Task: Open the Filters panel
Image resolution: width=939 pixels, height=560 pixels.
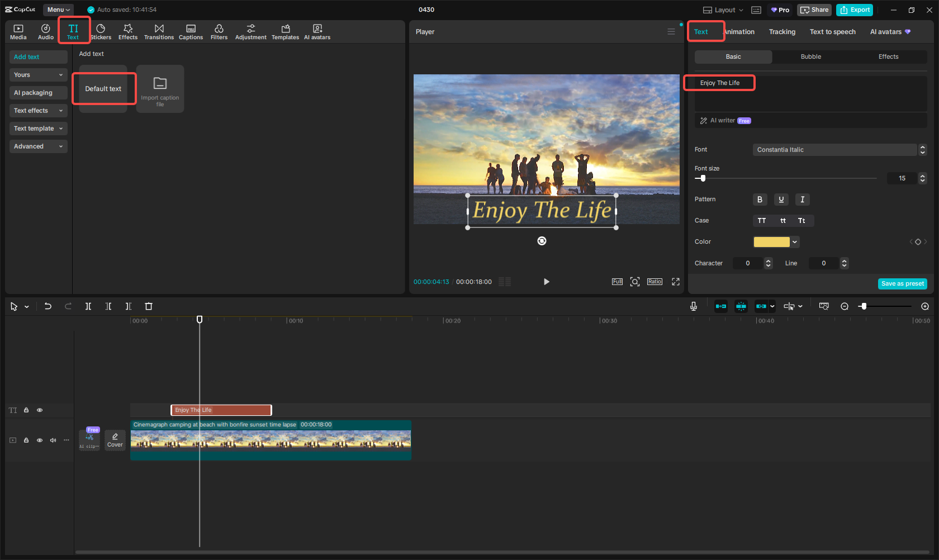Action: click(x=219, y=31)
